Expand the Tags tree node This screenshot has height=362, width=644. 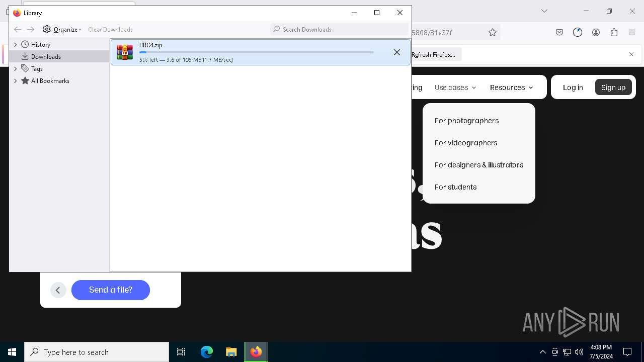pyautogui.click(x=16, y=69)
